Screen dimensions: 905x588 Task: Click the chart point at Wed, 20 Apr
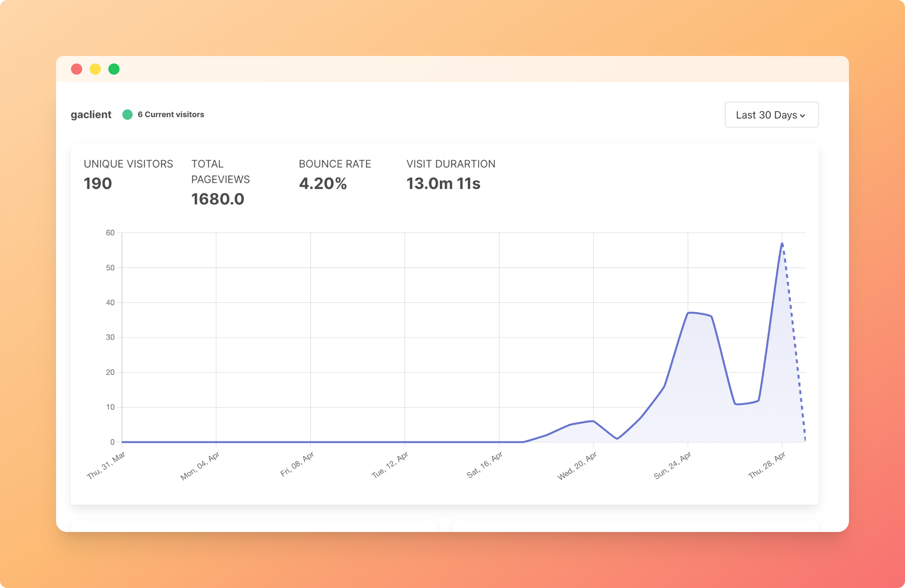593,421
